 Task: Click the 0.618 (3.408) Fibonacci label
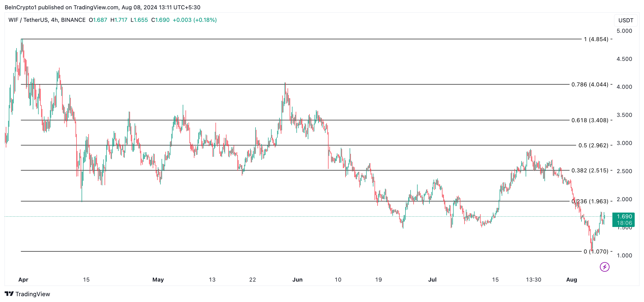click(x=590, y=120)
